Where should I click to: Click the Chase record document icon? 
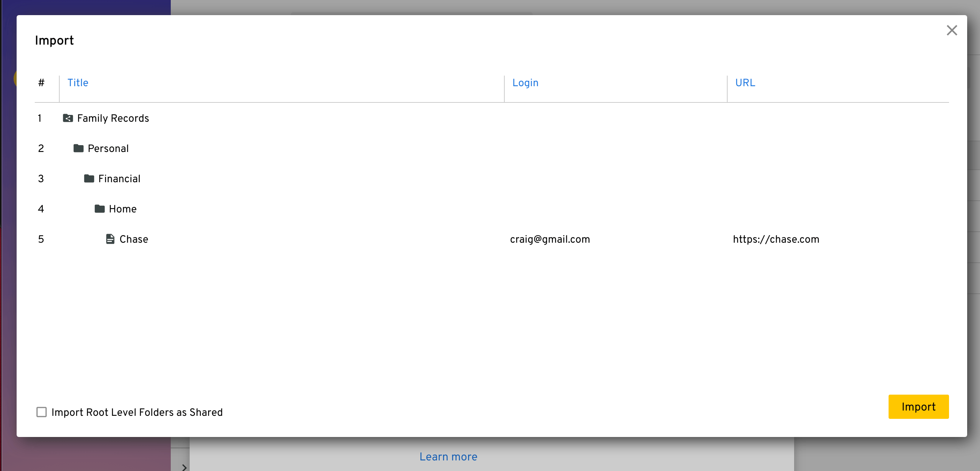point(110,239)
